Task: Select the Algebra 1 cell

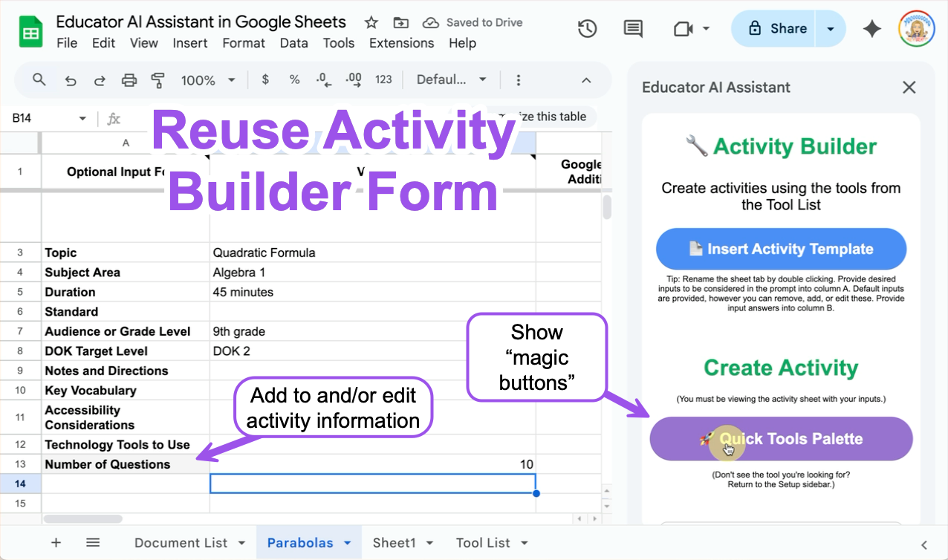Action: click(x=373, y=273)
